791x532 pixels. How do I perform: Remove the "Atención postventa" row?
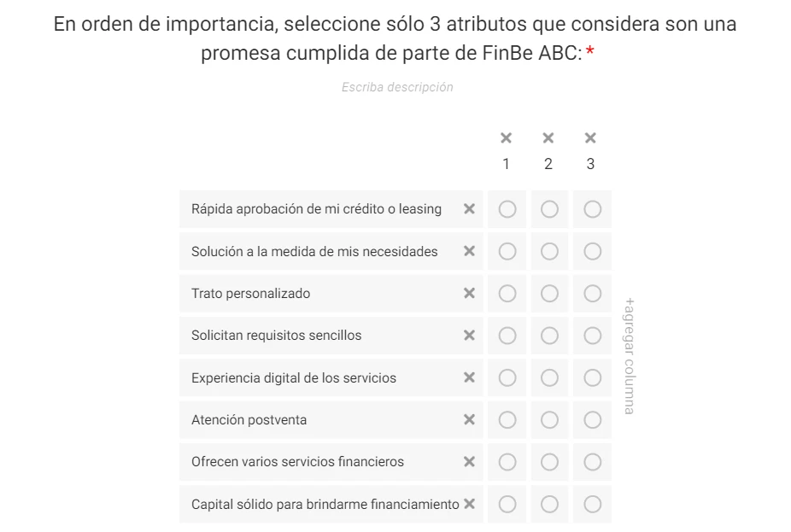(469, 419)
